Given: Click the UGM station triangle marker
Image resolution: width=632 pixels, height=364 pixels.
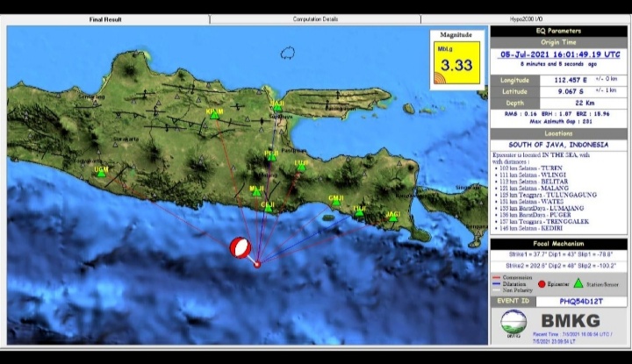Looking at the screenshot, I should (102, 173).
